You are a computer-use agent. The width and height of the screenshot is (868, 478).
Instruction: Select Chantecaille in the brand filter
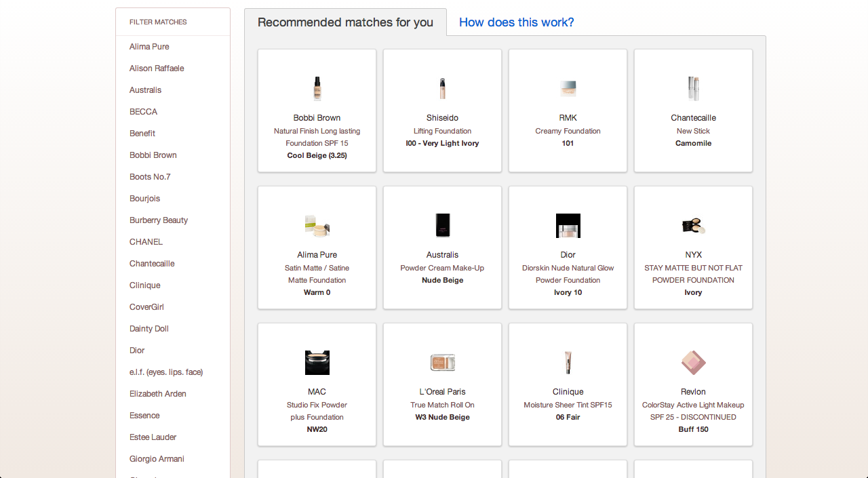pos(152,264)
